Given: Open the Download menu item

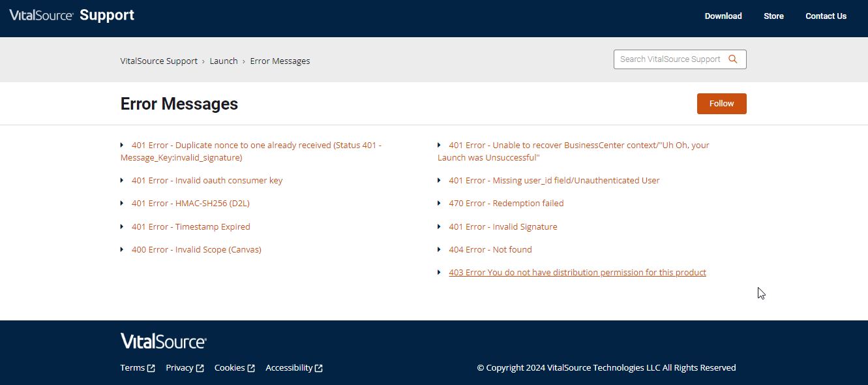Looking at the screenshot, I should pyautogui.click(x=723, y=16).
